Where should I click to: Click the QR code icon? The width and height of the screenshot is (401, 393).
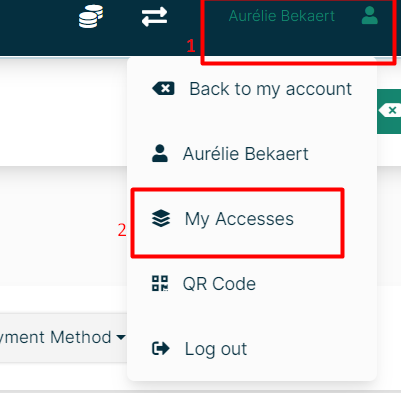click(x=160, y=283)
